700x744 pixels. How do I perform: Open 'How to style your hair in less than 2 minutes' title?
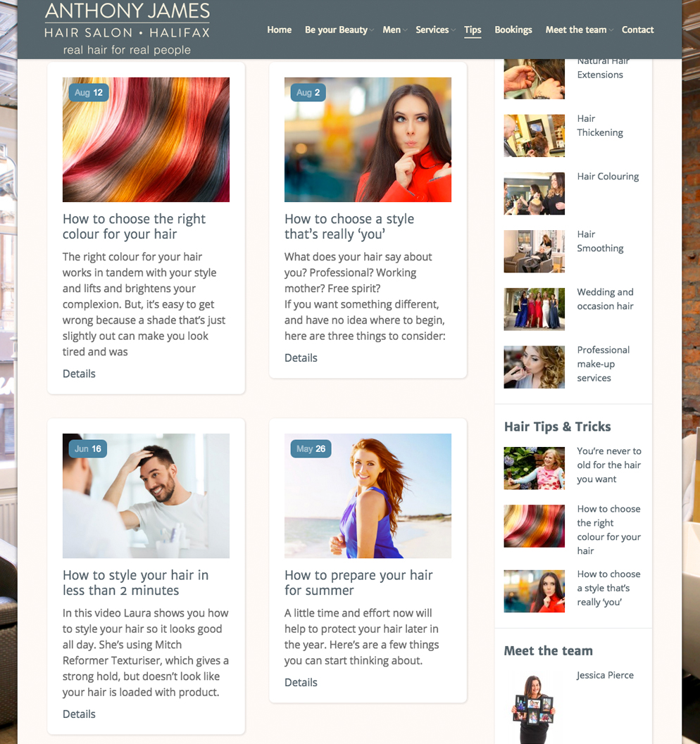[135, 583]
